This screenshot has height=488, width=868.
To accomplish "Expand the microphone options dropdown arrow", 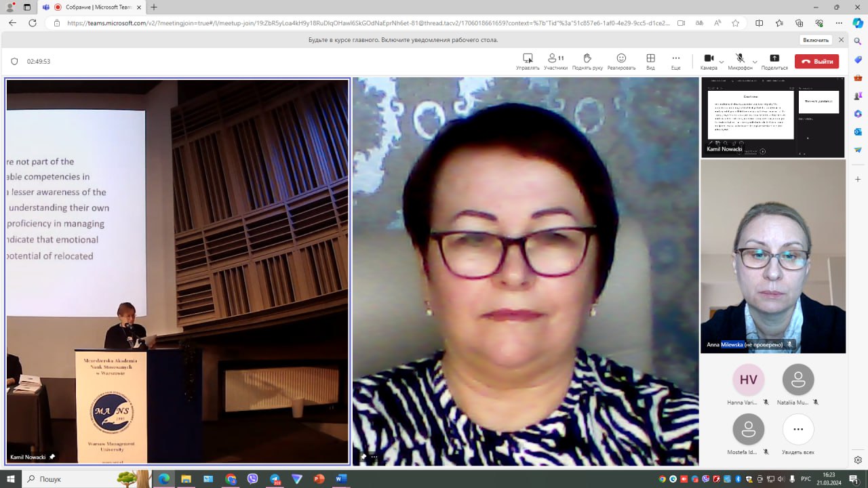I will pos(755,62).
